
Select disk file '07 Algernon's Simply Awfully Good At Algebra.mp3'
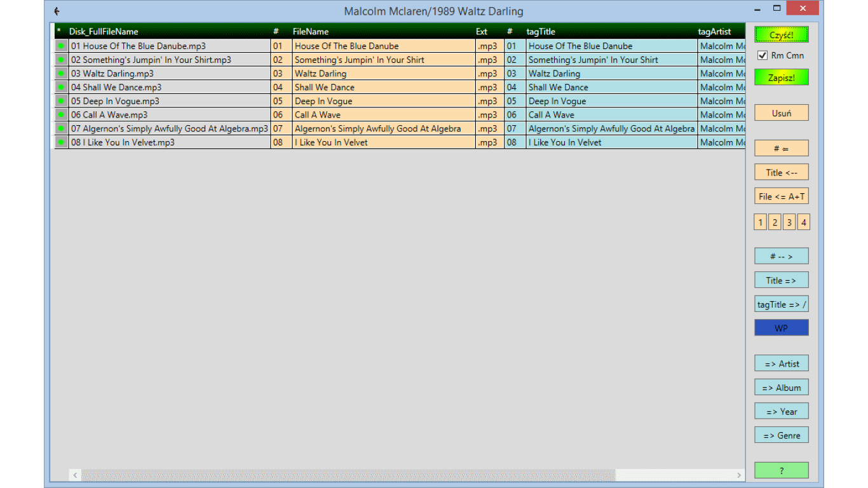click(169, 128)
